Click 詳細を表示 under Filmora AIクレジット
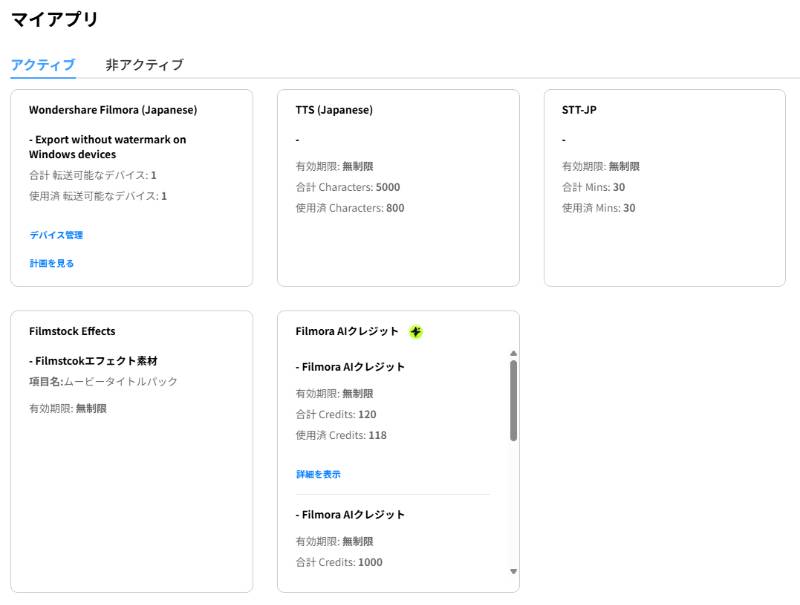Image resolution: width=800 pixels, height=605 pixels. pyautogui.click(x=318, y=474)
